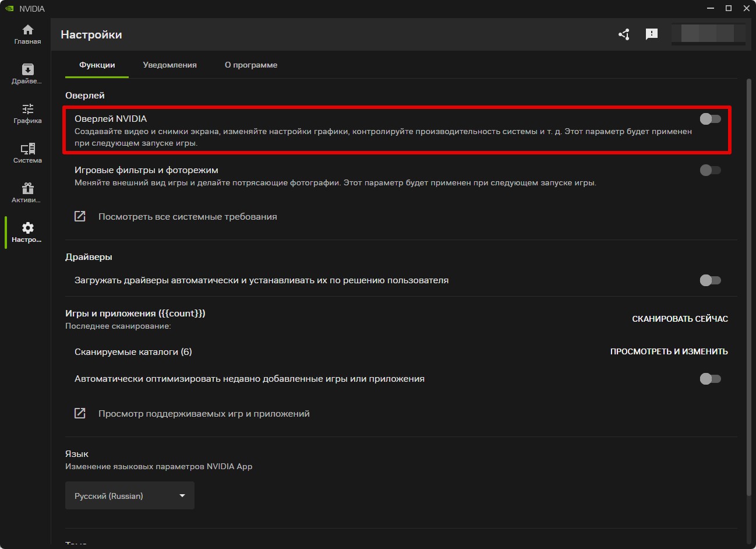Select the Настройки gear in sidebar
The height and width of the screenshot is (549, 756).
point(27,233)
